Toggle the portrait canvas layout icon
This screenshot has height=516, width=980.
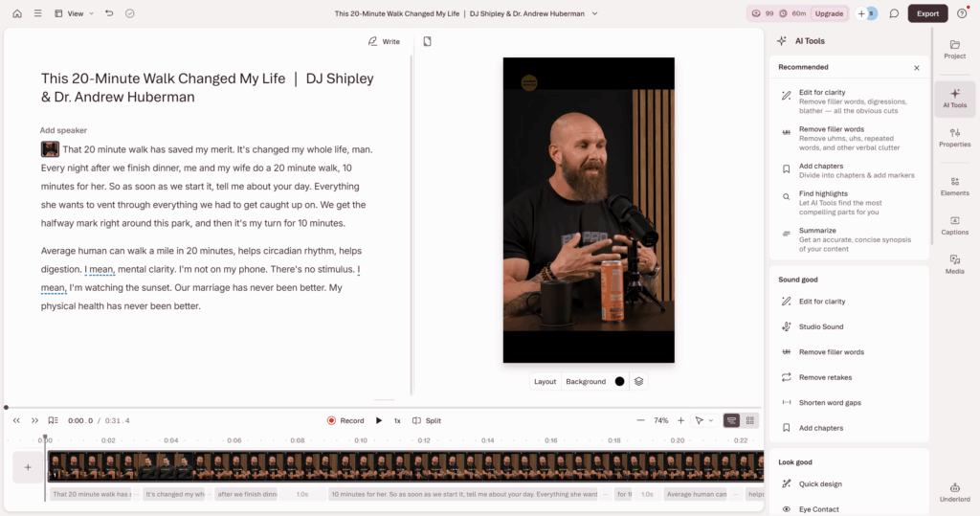coord(428,41)
